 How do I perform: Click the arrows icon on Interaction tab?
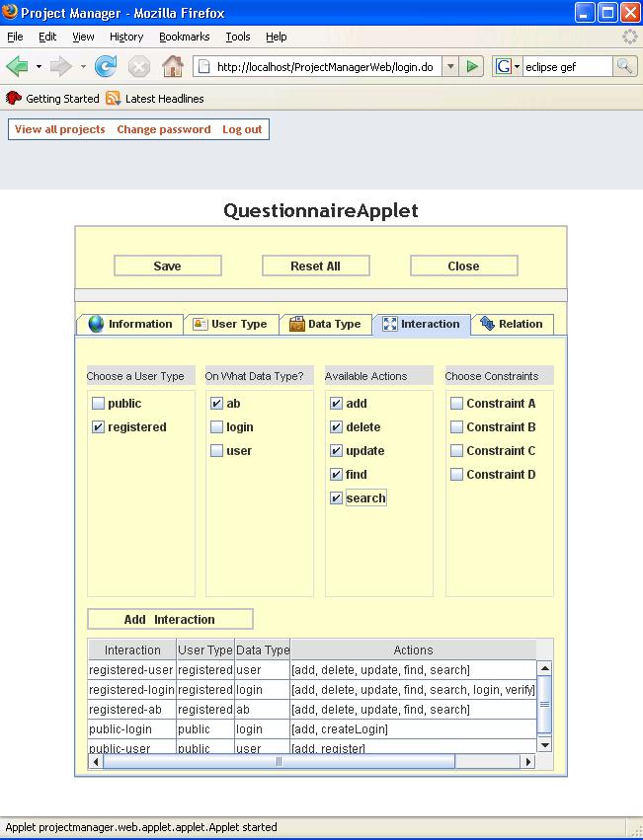(390, 324)
